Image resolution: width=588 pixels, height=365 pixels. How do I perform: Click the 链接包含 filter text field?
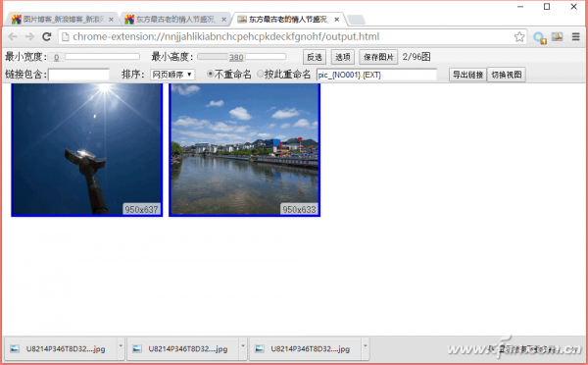[79, 75]
